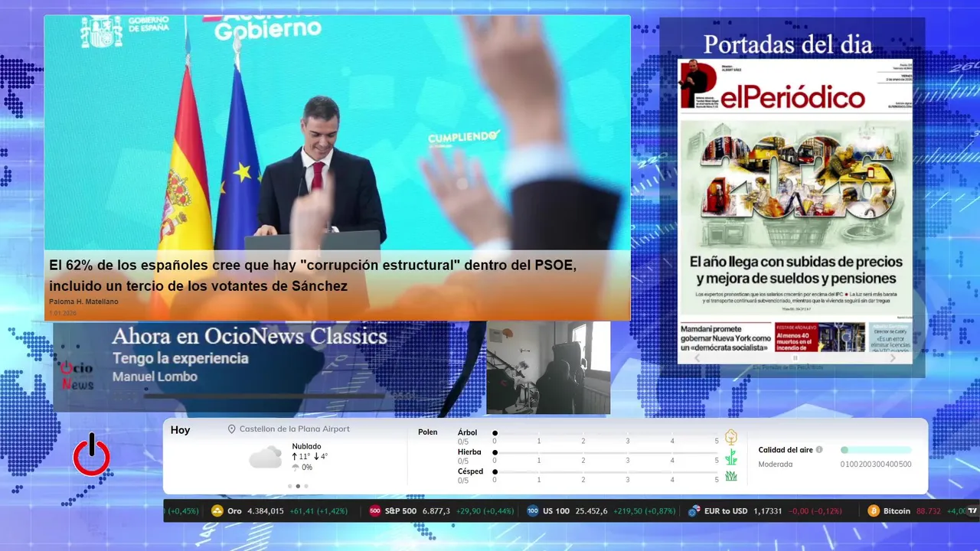Click the Nublado weather condition text

pos(306,446)
